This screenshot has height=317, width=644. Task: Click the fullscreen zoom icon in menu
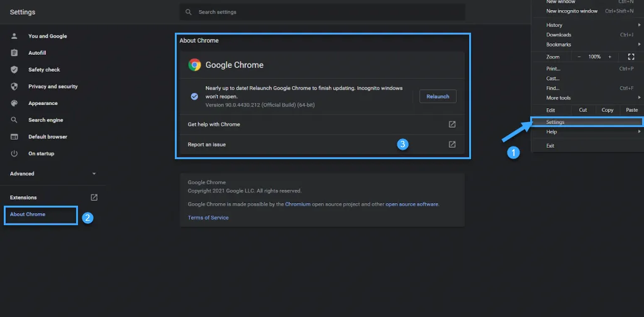(x=631, y=57)
